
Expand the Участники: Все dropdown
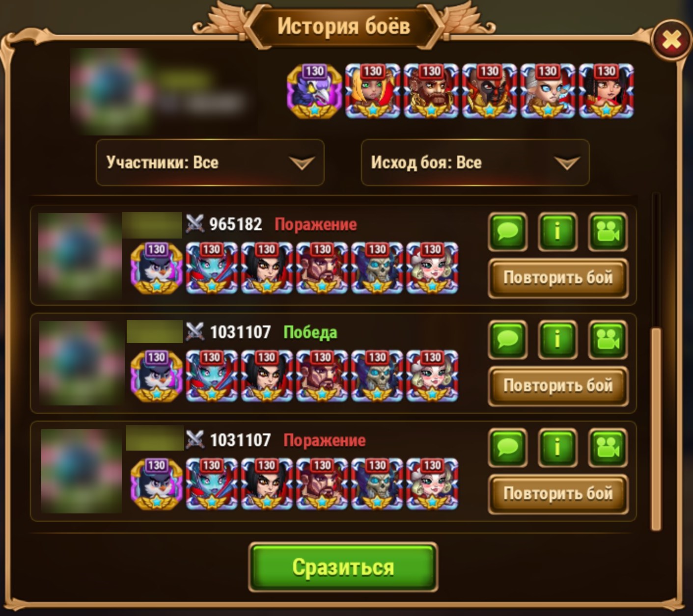coord(210,162)
